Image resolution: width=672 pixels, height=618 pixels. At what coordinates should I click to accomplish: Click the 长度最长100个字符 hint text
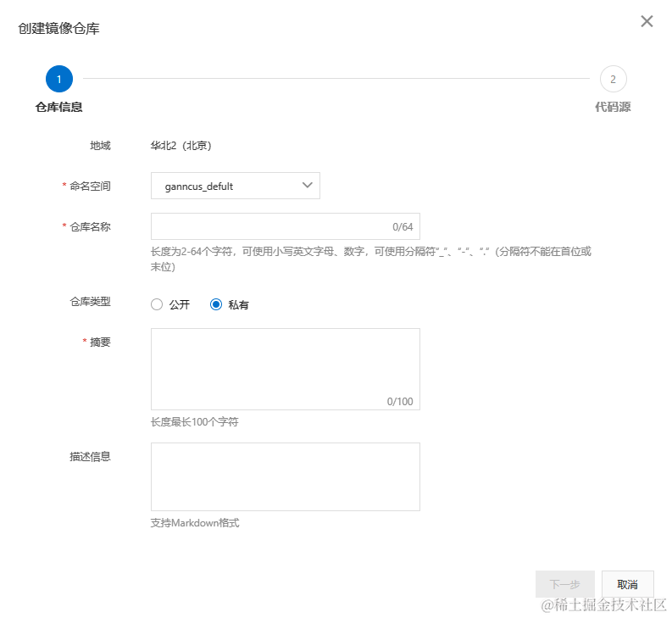pyautogui.click(x=195, y=422)
